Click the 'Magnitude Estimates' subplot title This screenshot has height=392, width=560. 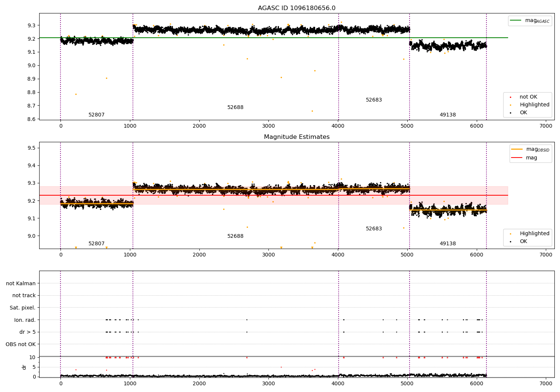[x=296, y=137]
